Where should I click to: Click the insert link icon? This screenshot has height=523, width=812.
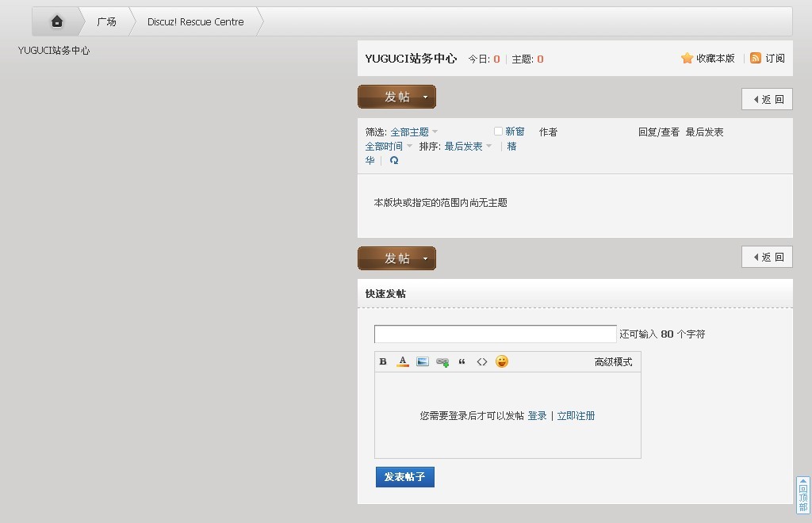[442, 361]
